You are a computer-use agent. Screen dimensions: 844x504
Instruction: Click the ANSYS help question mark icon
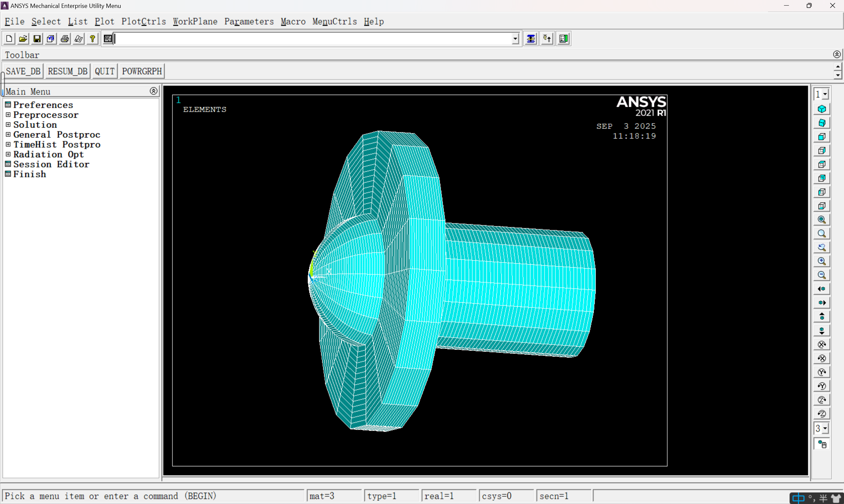(x=92, y=39)
